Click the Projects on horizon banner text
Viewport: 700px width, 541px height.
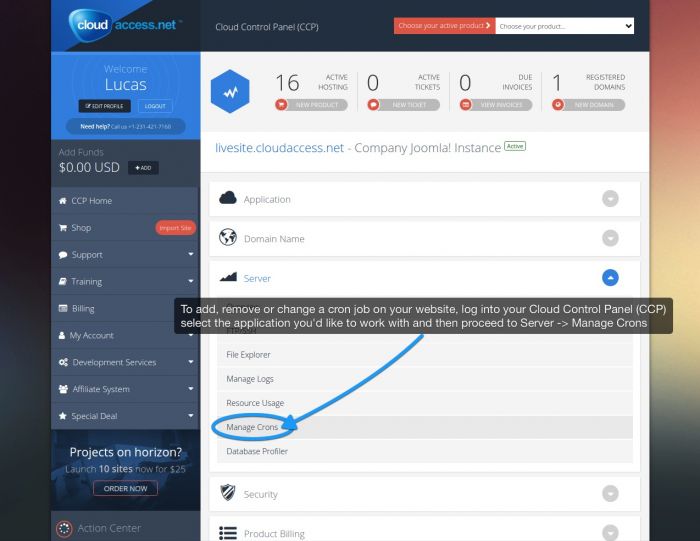pyautogui.click(x=125, y=452)
